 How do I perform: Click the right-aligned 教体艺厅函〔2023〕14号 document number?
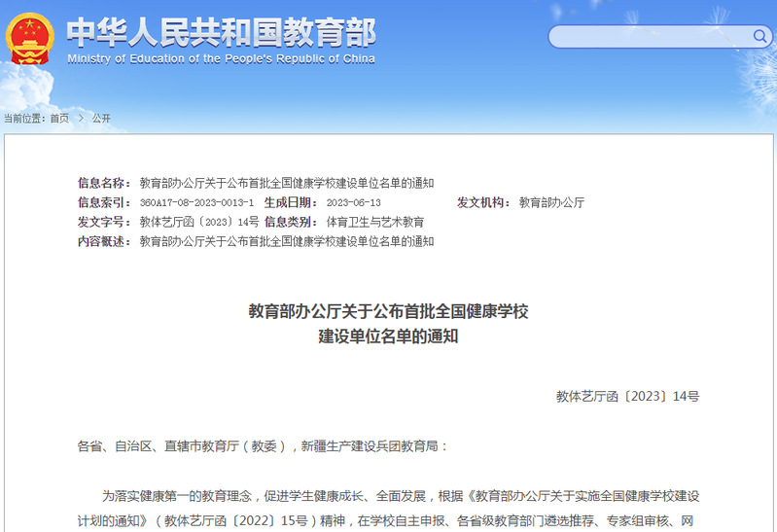627,396
